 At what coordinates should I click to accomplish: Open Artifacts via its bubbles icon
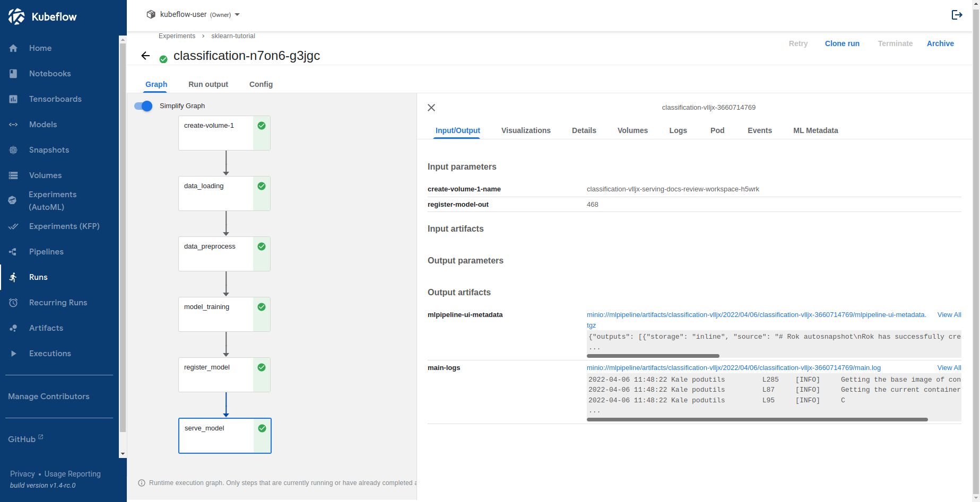13,328
